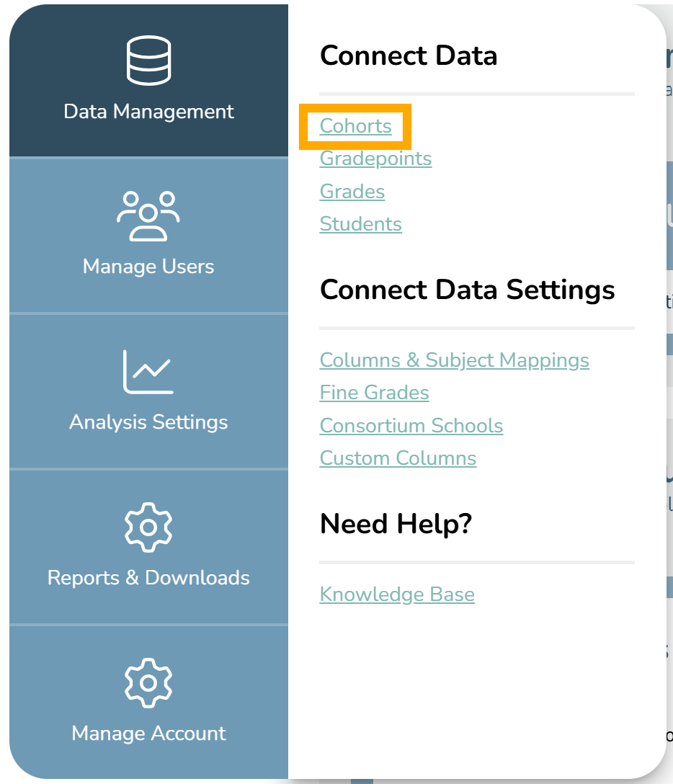Image resolution: width=673 pixels, height=784 pixels.
Task: Select the Fine Grades link
Action: click(374, 393)
